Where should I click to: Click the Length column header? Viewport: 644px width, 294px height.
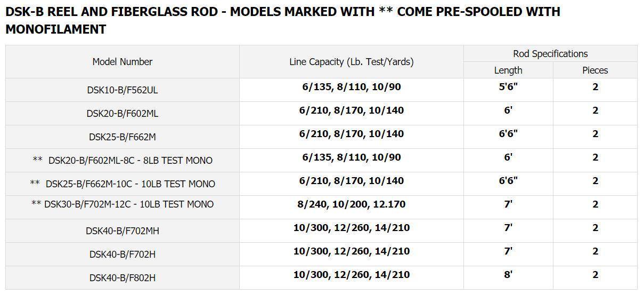[x=508, y=70]
